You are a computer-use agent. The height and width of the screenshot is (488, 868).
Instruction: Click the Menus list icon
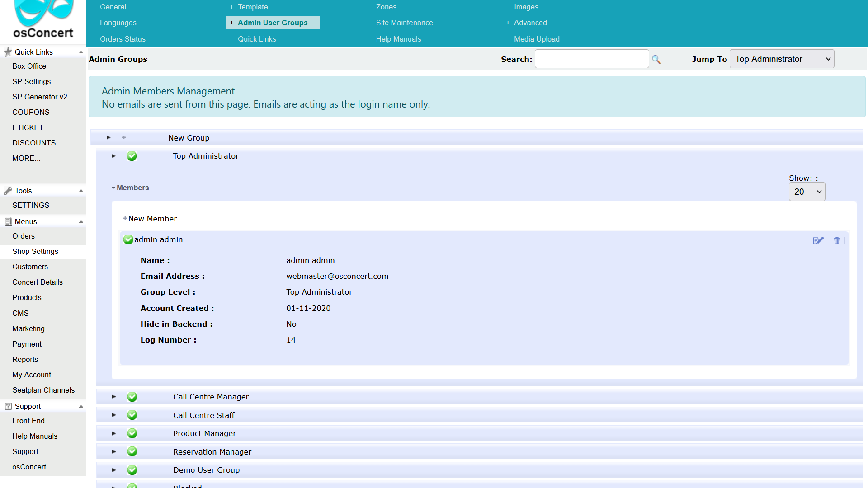(8, 221)
